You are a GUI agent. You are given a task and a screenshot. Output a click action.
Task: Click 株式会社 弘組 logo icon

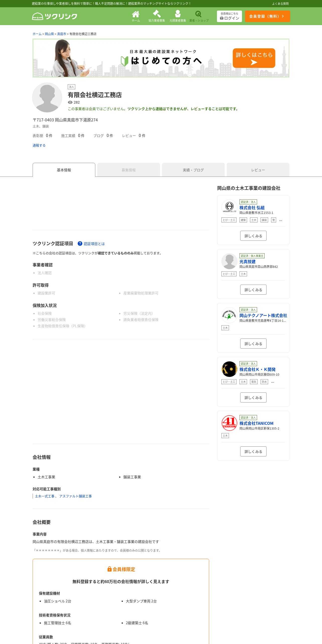(x=229, y=207)
